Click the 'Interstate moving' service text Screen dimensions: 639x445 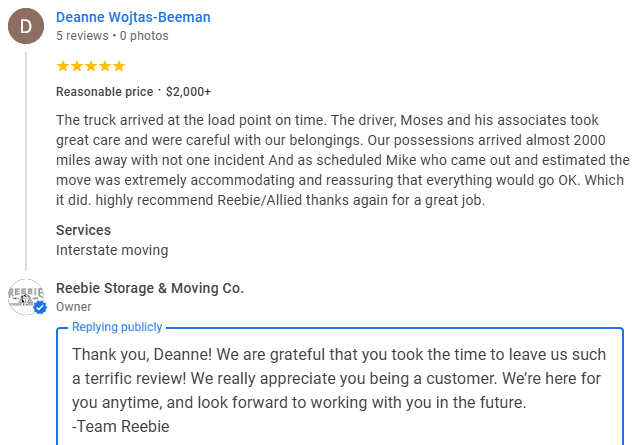pyautogui.click(x=112, y=250)
